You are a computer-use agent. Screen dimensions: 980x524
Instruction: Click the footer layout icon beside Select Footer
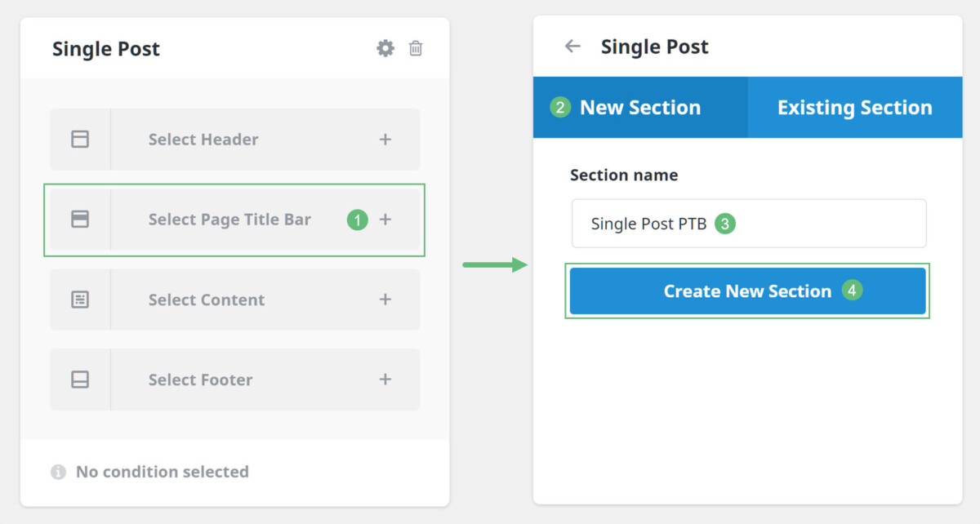pos(79,379)
